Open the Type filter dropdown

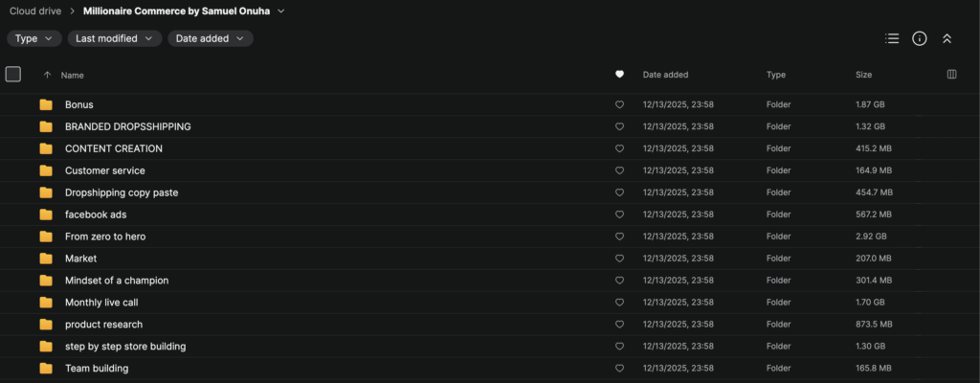tap(34, 39)
